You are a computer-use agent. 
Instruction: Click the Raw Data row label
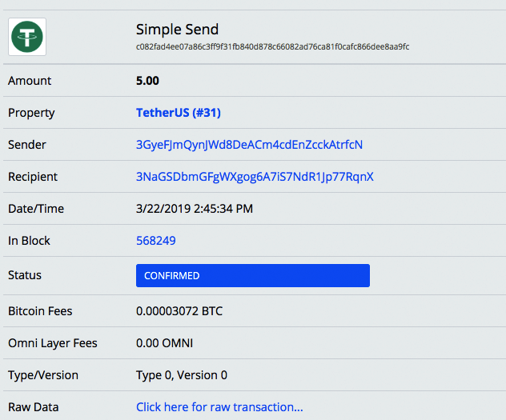[x=34, y=407]
